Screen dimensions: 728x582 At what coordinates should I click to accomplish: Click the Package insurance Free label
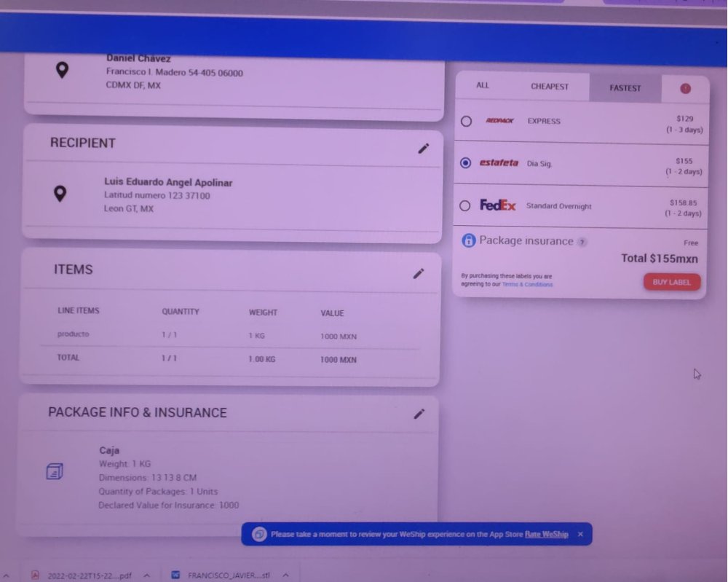[x=691, y=243]
